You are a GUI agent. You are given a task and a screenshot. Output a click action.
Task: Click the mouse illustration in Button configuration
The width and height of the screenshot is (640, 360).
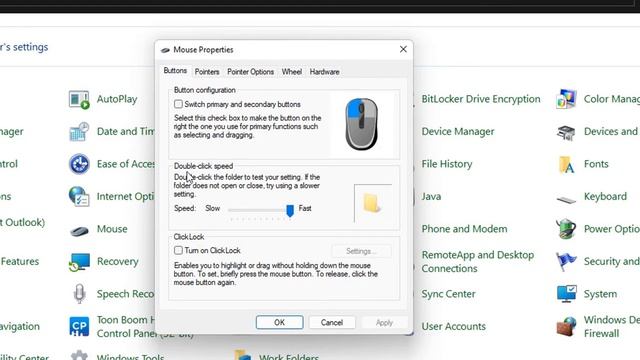(361, 124)
